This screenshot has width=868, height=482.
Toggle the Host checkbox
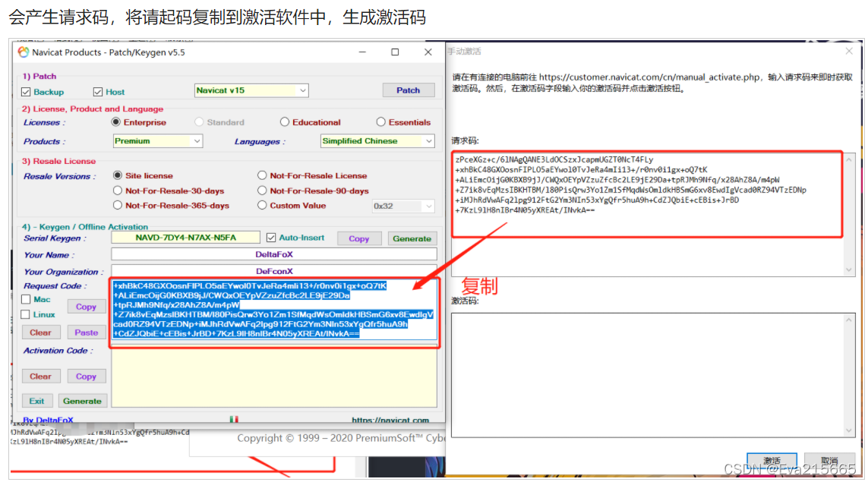click(x=98, y=92)
